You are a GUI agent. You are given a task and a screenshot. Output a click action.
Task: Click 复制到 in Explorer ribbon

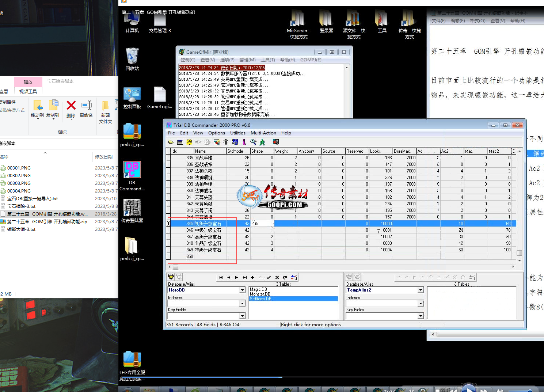tap(53, 109)
